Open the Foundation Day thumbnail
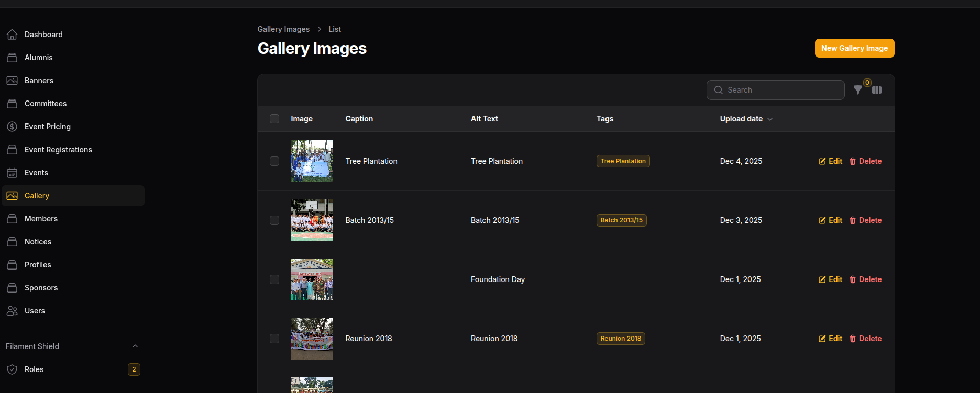The height and width of the screenshot is (393, 980). [x=312, y=279]
